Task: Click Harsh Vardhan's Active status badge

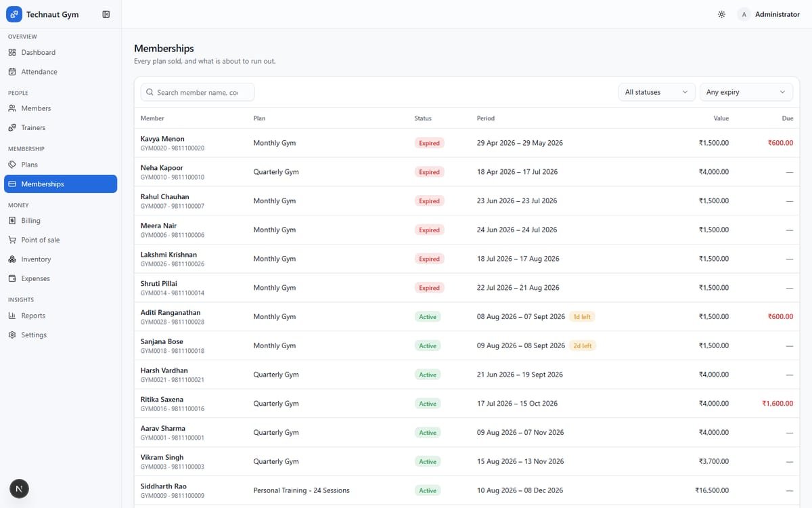Action: (x=428, y=375)
